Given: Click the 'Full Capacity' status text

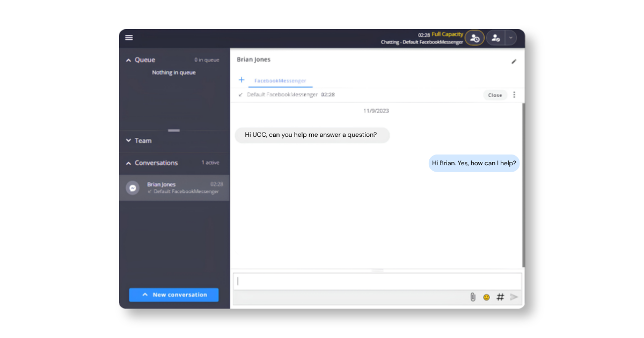Looking at the screenshot, I should pyautogui.click(x=448, y=34).
